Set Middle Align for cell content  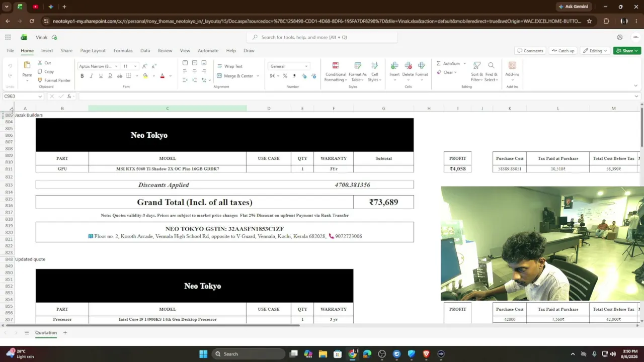[x=194, y=63]
